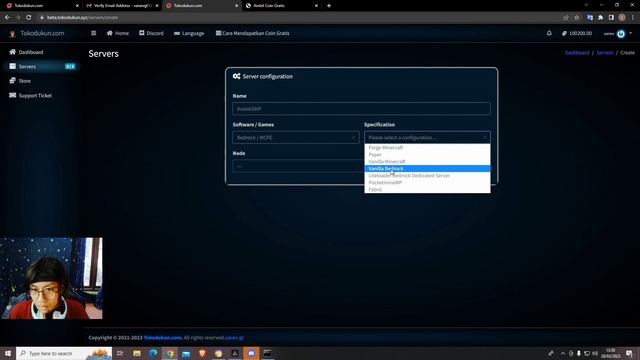Focus the server Name input field
The height and width of the screenshot is (360, 640).
(361, 109)
